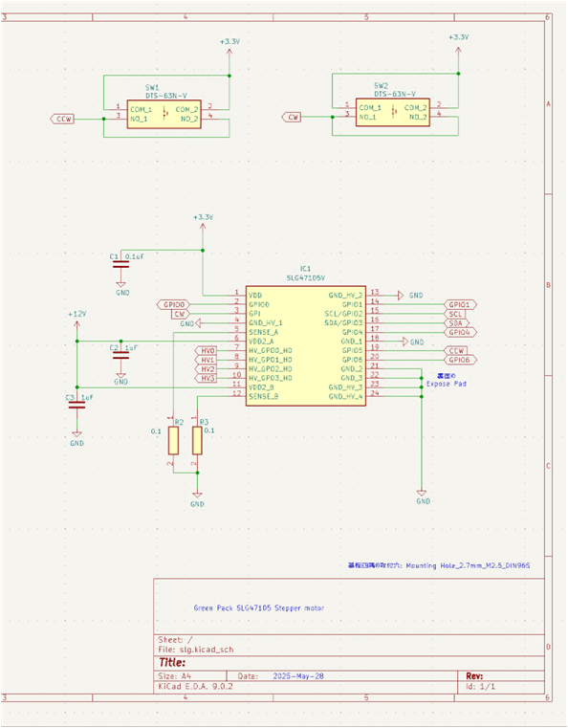Click the SDA global label
Screen dimensions: 568x728
click(457, 323)
